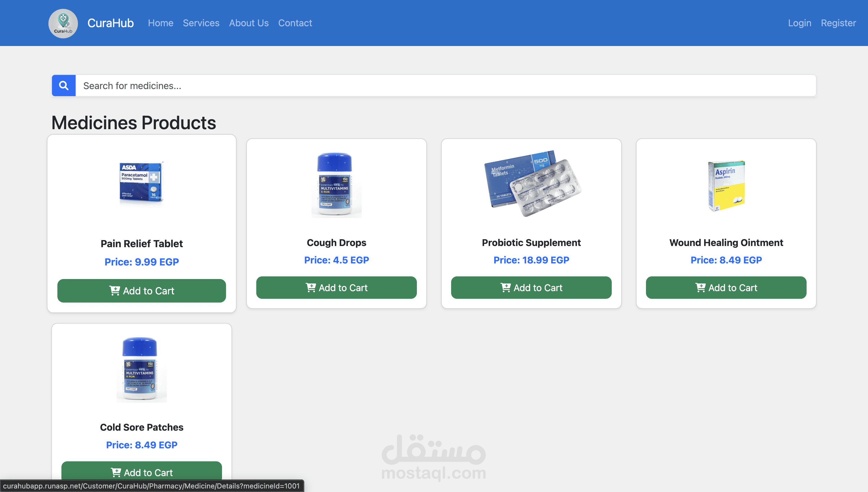Open the About Us page
Screen dimensions: 868x492
(x=249, y=23)
